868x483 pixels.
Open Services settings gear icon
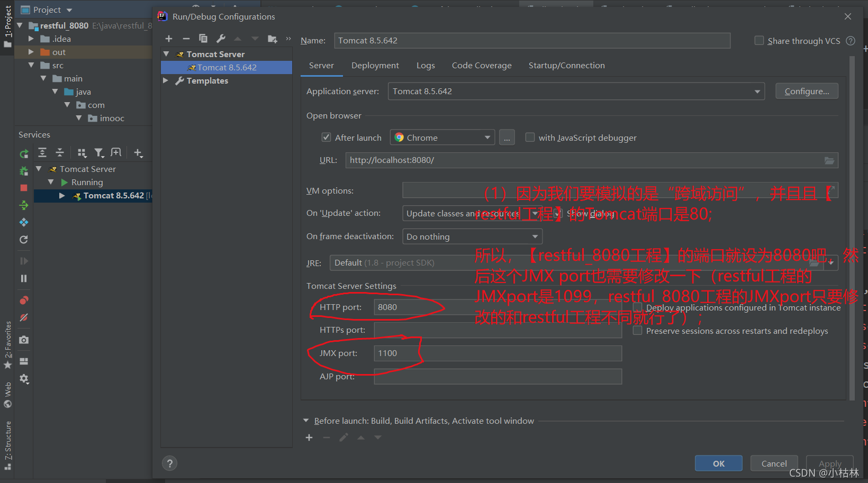24,379
